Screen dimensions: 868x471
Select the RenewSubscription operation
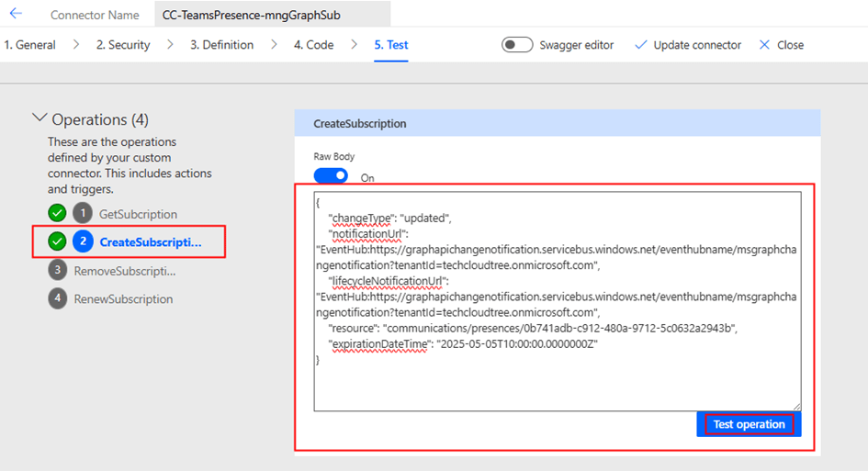pos(123,298)
